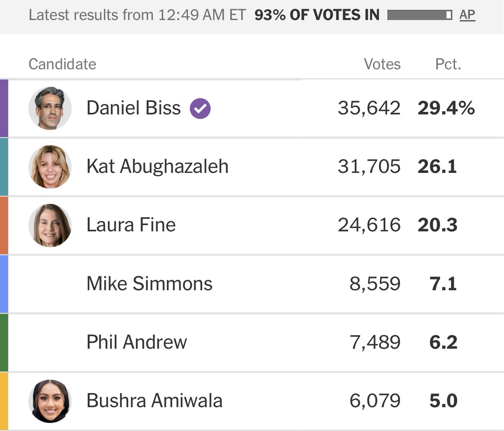The image size is (504, 431).
Task: Click Laura Fine's profile photo
Action: pos(50,226)
